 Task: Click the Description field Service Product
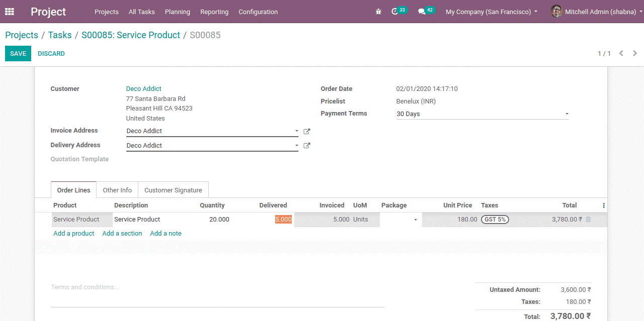pos(137,220)
